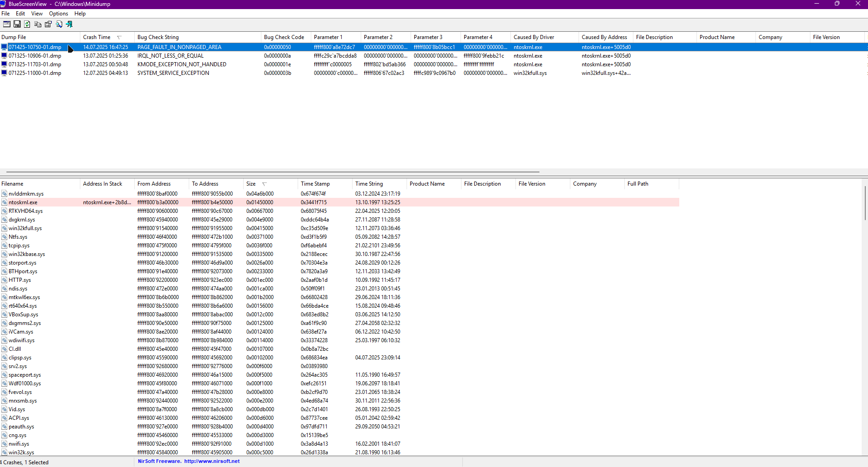868x467 pixels.
Task: Click the Ntfs.sys file icon
Action: (x=4, y=237)
